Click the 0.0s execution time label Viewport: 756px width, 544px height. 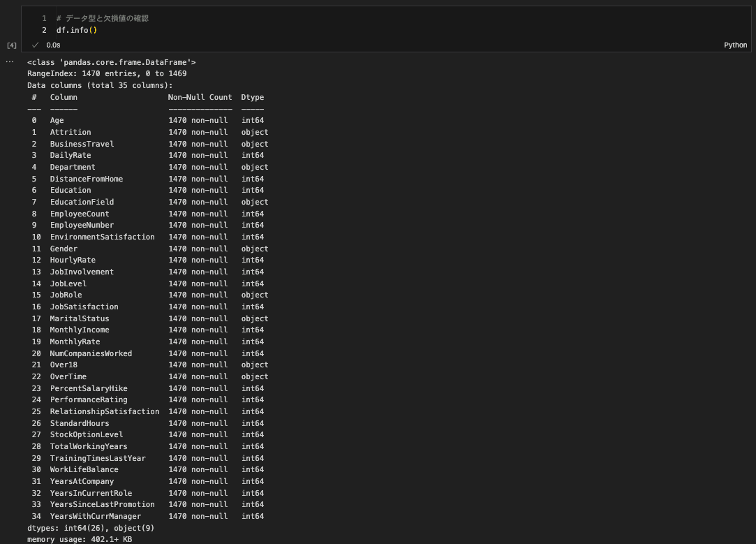coord(53,45)
